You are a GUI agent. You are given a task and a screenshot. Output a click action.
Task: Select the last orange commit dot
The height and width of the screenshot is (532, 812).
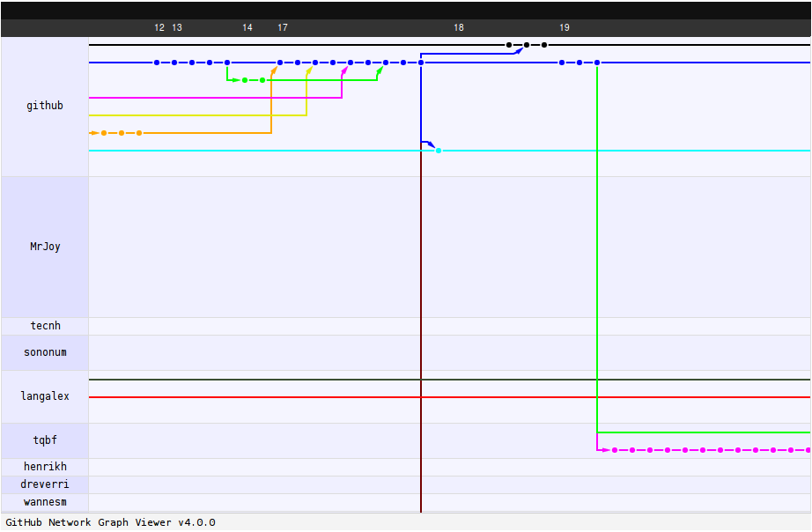point(139,133)
